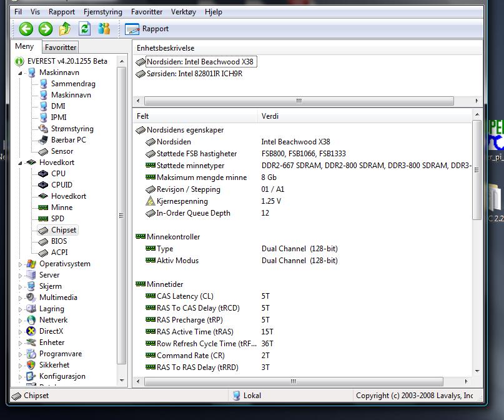Image resolution: width=504 pixels, height=420 pixels.
Task: Click details pane vertical scrollbar down arrow
Action: (x=477, y=371)
